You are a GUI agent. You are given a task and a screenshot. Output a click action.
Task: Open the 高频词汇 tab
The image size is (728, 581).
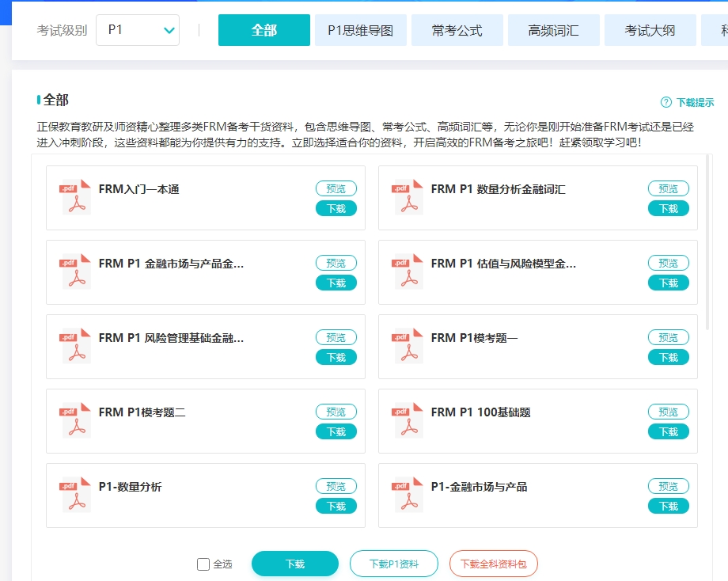point(553,30)
